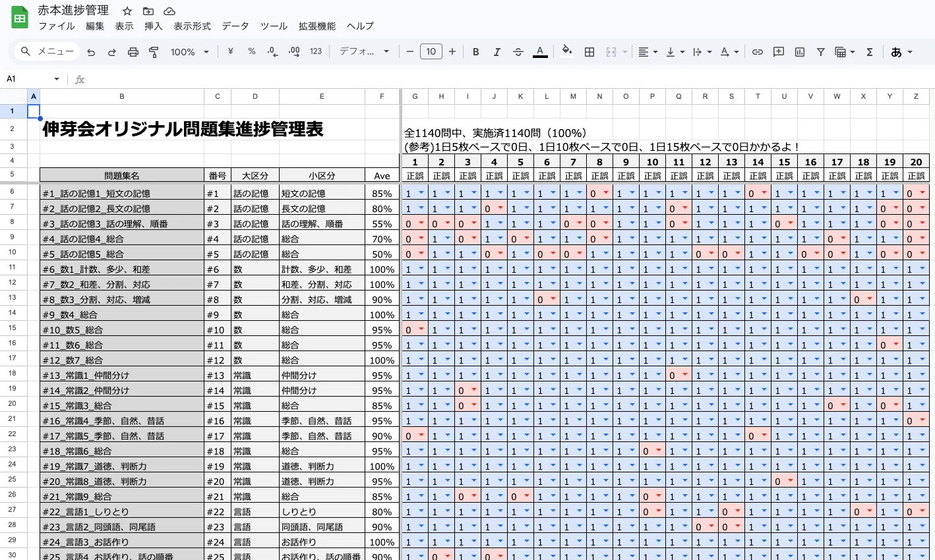Open text rotation dropdown

click(729, 51)
